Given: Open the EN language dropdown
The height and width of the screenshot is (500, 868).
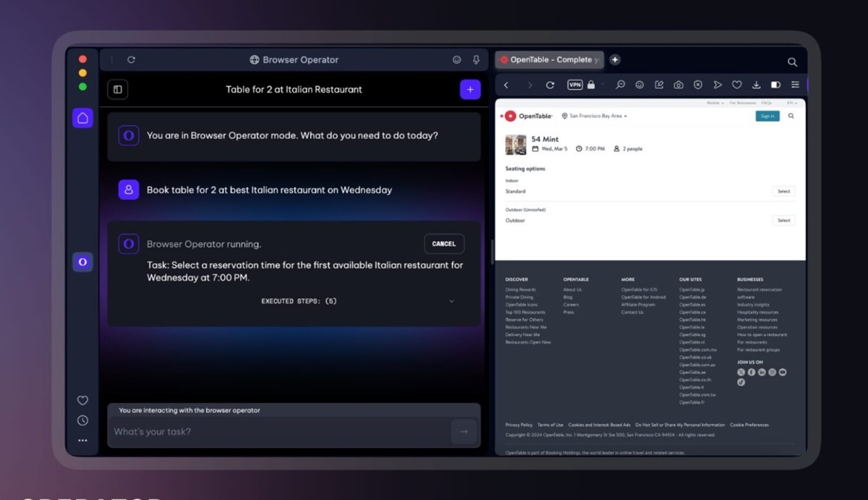Looking at the screenshot, I should (x=791, y=103).
